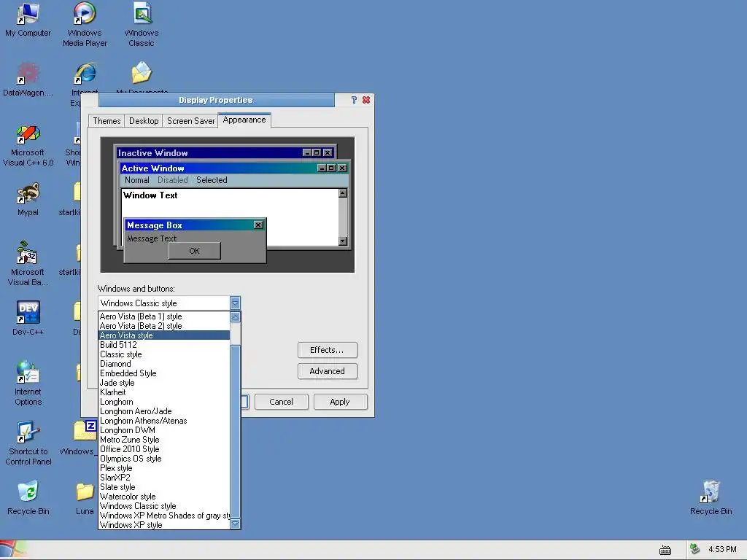Viewport: 747px width, 560px height.
Task: Select the DataWagon desktop shortcut
Action: click(28, 80)
